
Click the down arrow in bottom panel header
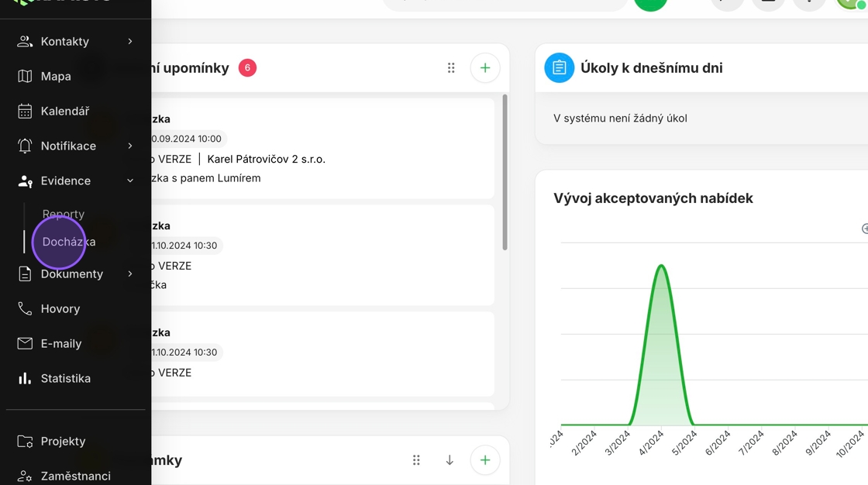(x=449, y=460)
